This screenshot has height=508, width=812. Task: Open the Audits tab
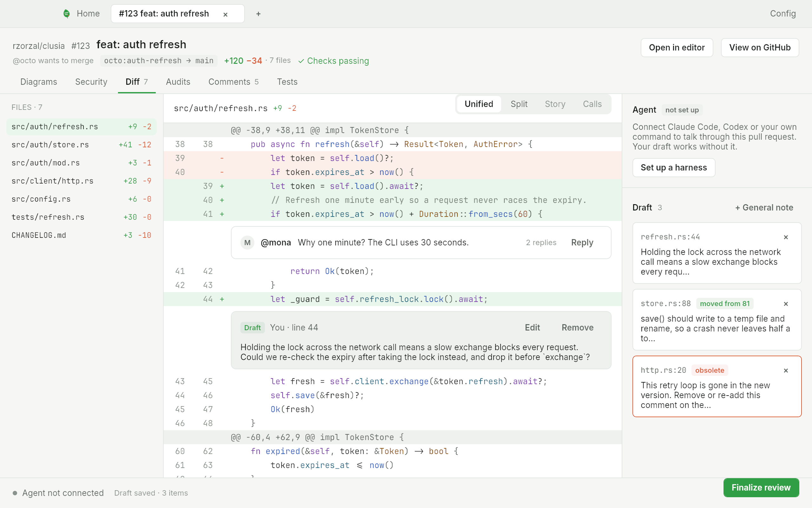pyautogui.click(x=178, y=82)
